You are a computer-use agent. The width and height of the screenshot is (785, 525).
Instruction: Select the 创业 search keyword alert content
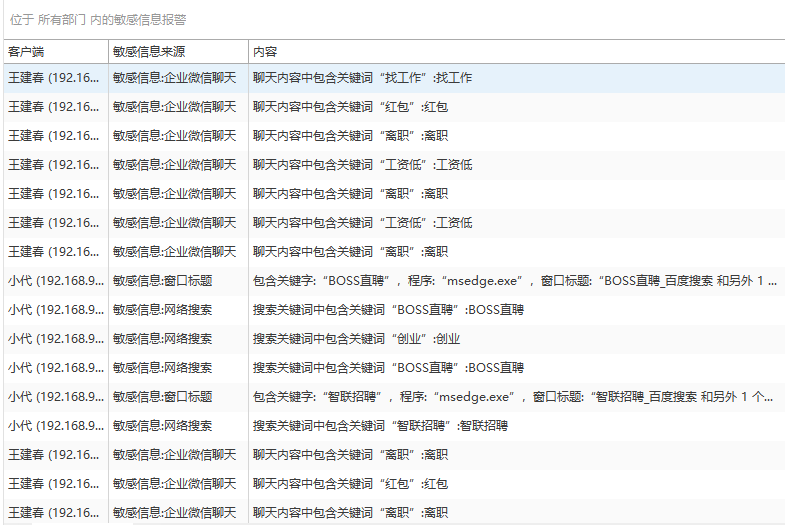tap(356, 339)
